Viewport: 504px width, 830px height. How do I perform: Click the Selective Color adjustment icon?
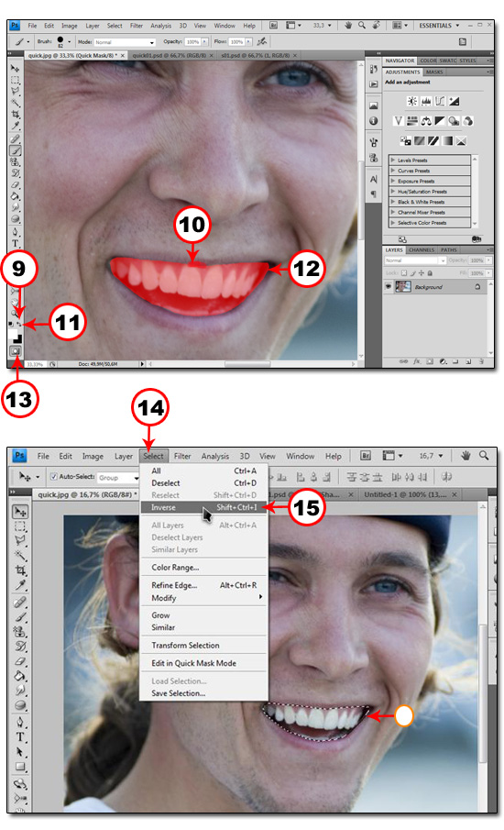[461, 141]
